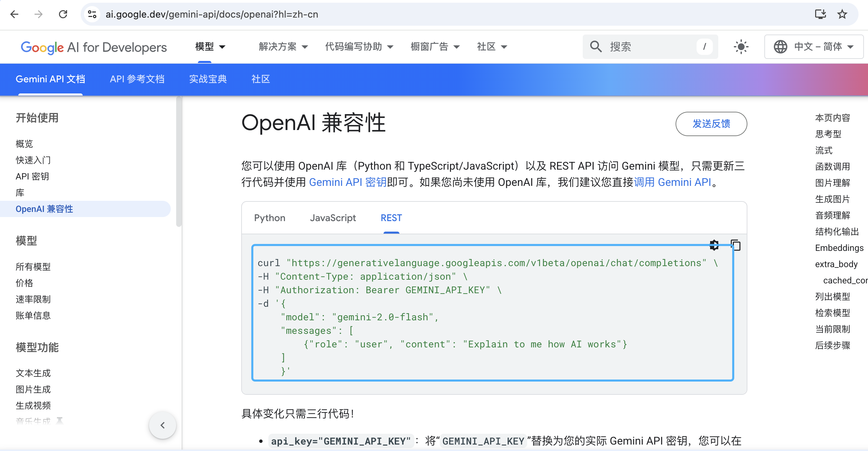This screenshot has width=868, height=451.
Task: Click the Google AI for Developers logo
Action: click(x=94, y=47)
